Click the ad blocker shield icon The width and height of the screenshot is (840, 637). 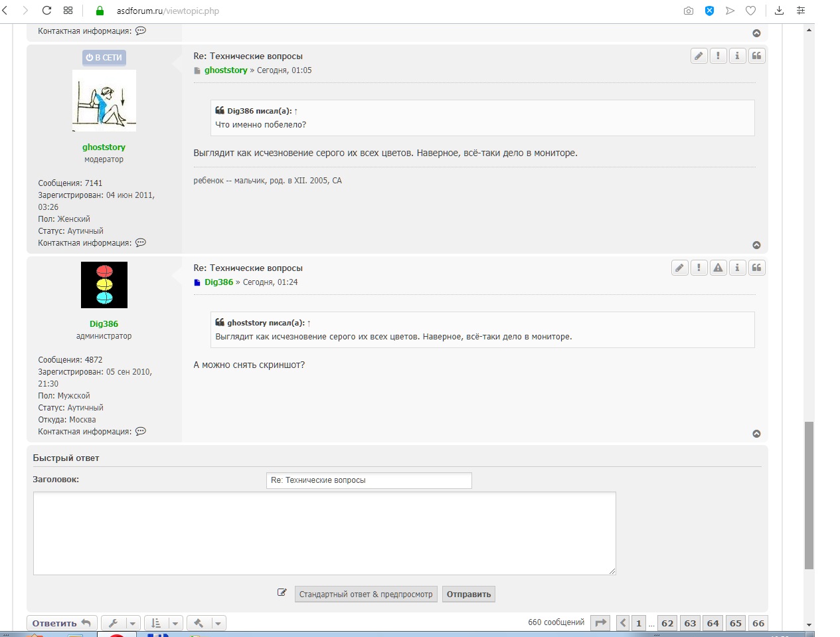709,11
